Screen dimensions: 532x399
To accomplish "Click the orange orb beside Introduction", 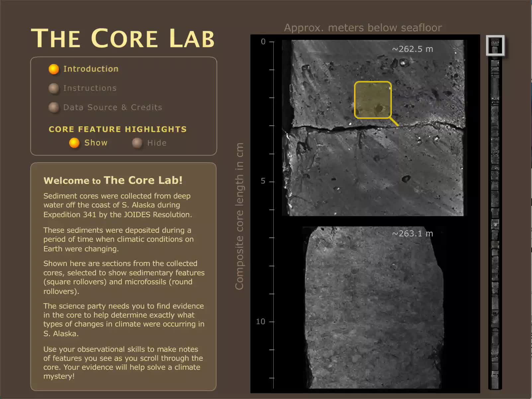I will coord(53,69).
